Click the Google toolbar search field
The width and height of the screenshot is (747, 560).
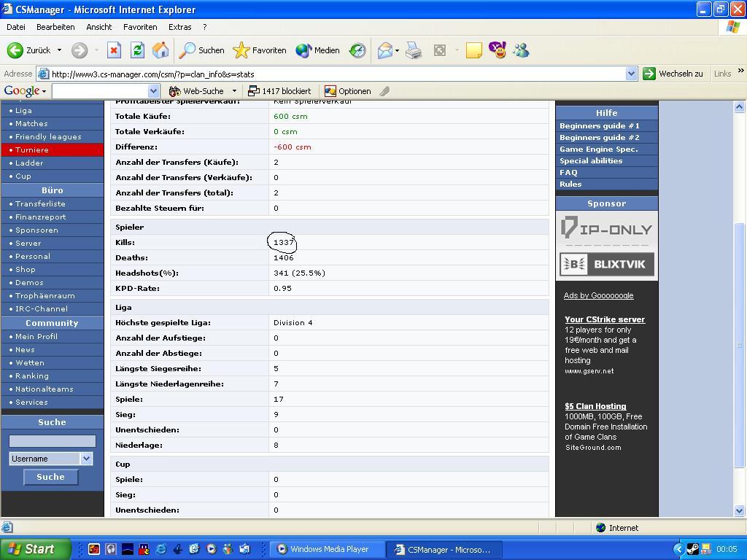(100, 91)
